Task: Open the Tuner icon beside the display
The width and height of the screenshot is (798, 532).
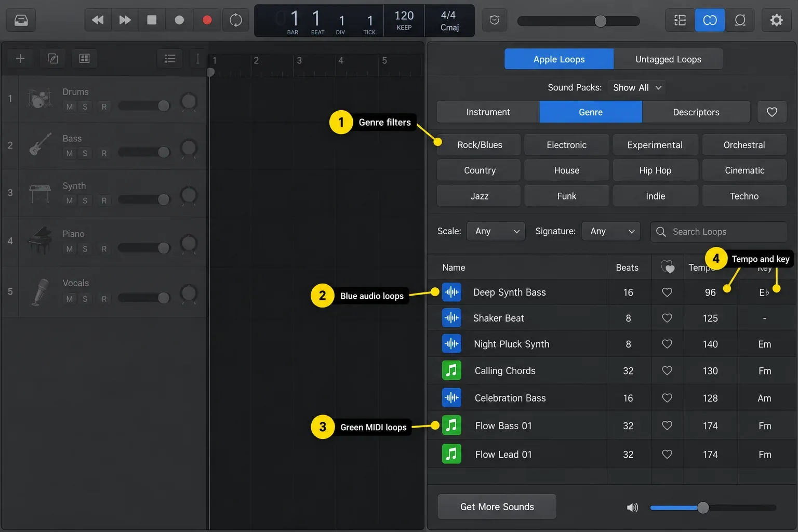Action: point(495,20)
